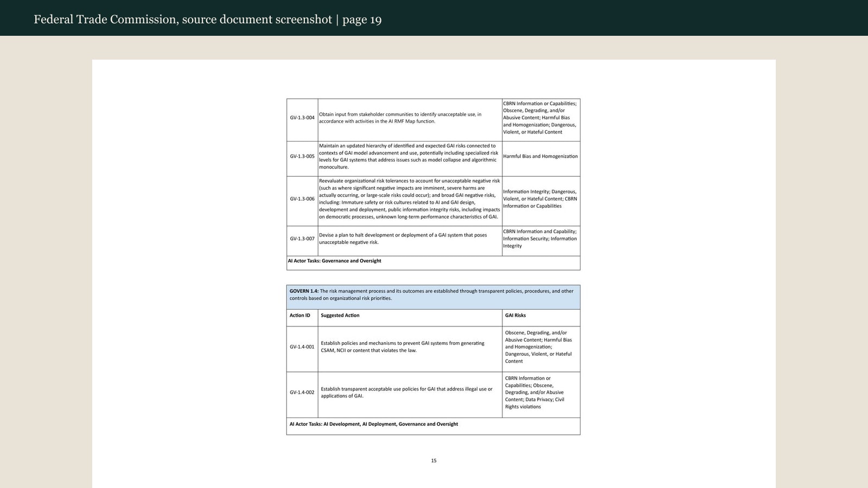The width and height of the screenshot is (868, 488).
Task: Click 'Devise a plan to halt development' text
Action: [403, 239]
